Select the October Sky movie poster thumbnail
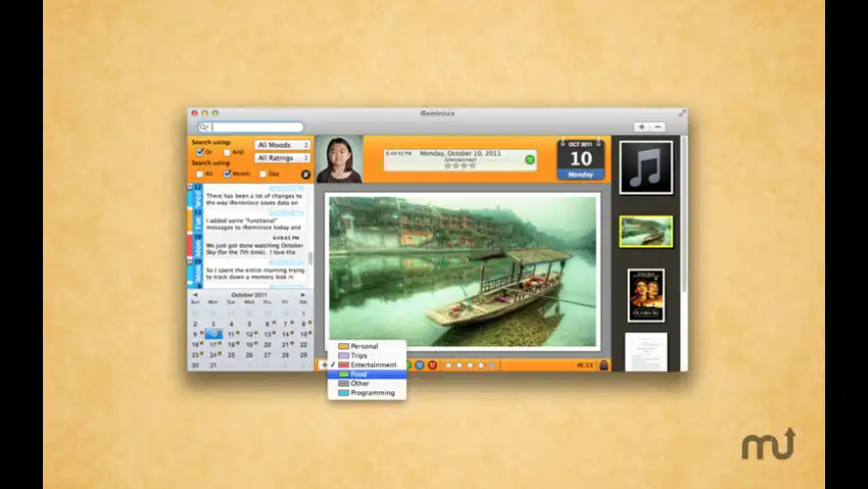This screenshot has height=489, width=868. [x=647, y=295]
